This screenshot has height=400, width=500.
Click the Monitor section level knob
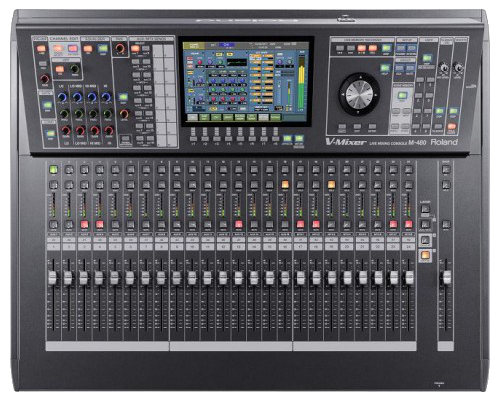(458, 68)
